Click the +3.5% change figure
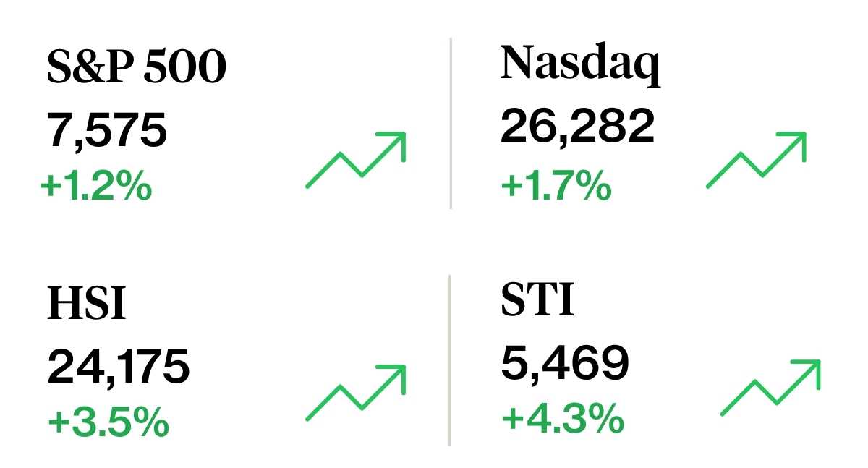 109,422
